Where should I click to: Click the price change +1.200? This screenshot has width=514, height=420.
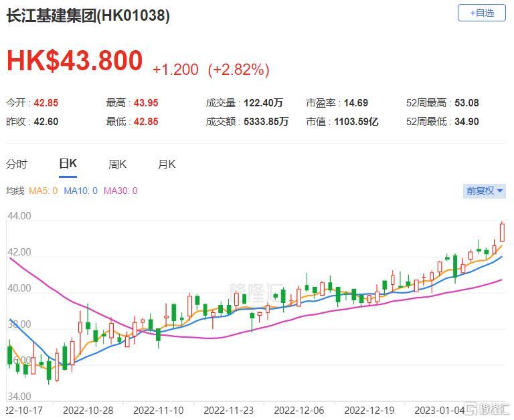[x=175, y=70]
